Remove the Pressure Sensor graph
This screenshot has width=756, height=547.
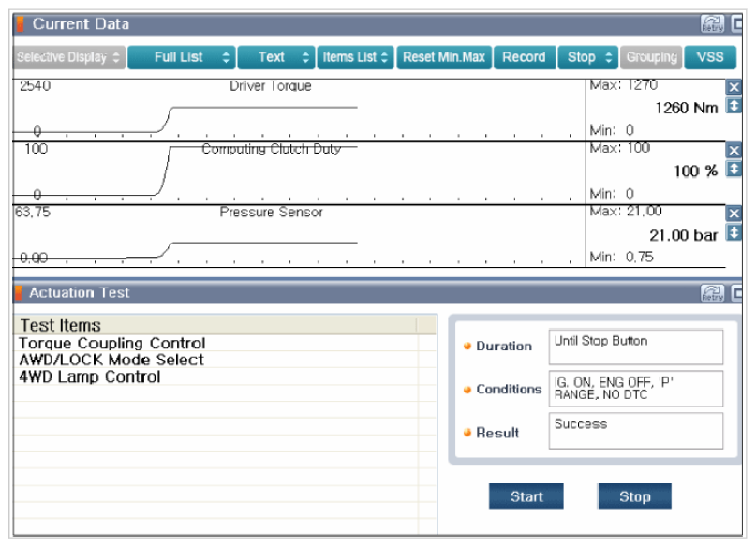734,214
